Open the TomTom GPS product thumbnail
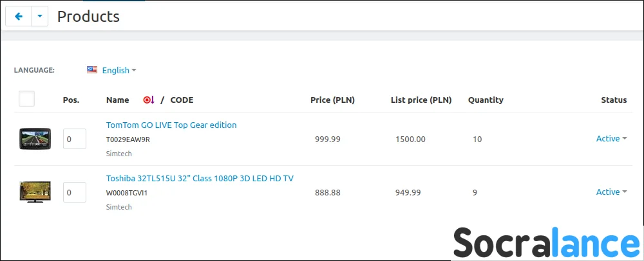This screenshot has height=261, width=644. coord(35,138)
